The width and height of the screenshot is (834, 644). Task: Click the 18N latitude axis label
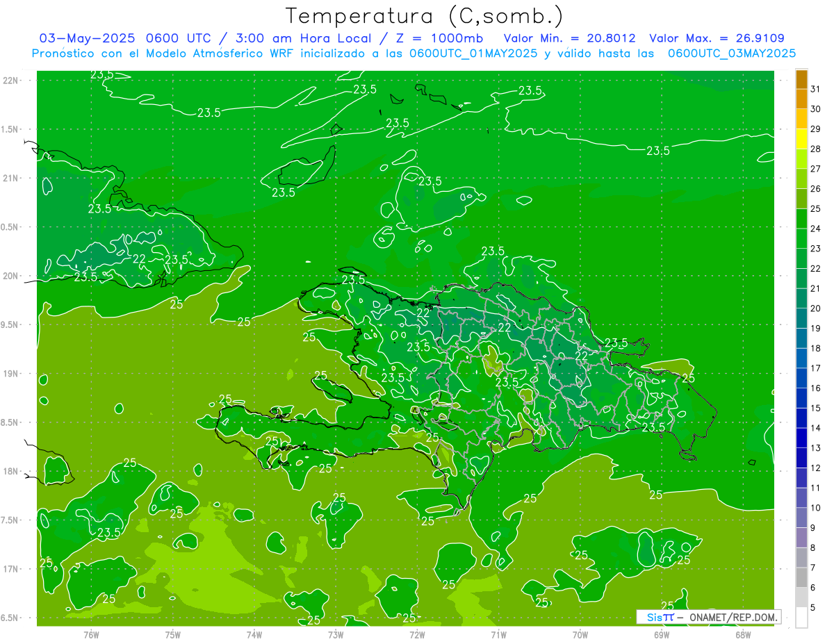click(12, 471)
